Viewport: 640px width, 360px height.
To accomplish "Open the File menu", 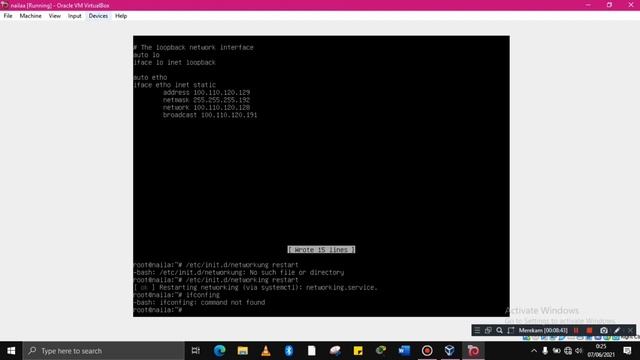I will coord(8,16).
